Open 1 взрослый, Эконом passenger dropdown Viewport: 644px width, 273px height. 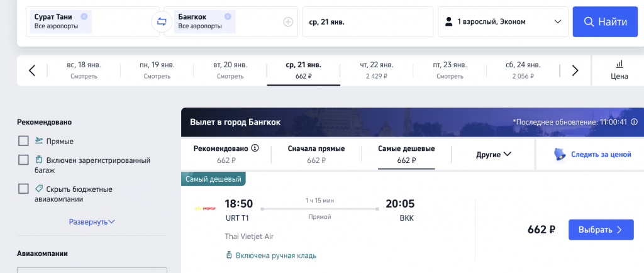tap(503, 22)
